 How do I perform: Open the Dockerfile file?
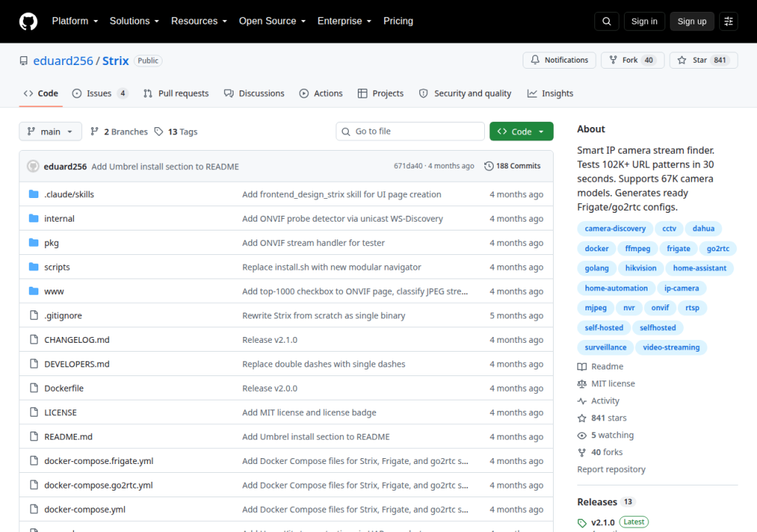click(x=64, y=388)
